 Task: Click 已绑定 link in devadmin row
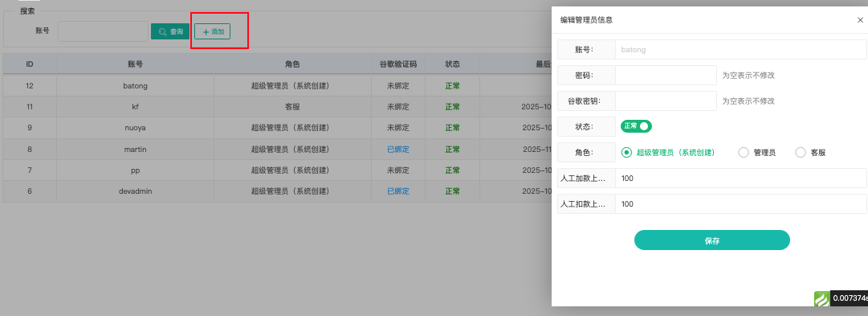[x=398, y=191]
